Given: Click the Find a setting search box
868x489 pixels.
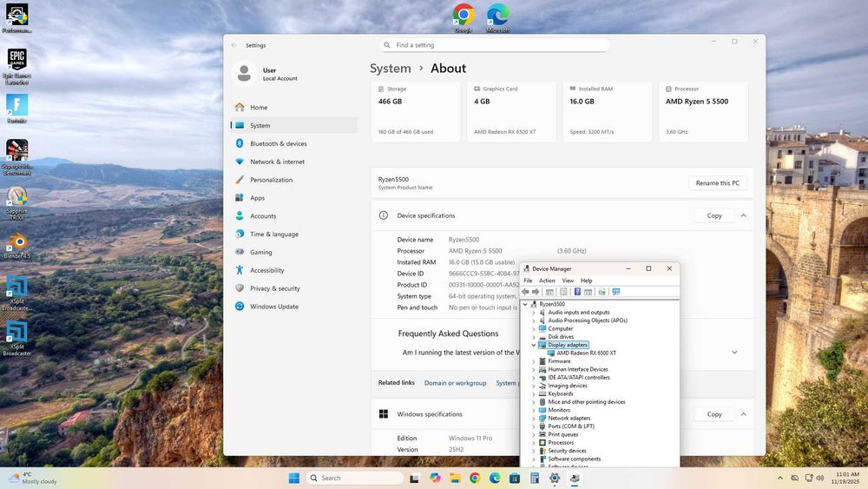Looking at the screenshot, I should 495,45.
